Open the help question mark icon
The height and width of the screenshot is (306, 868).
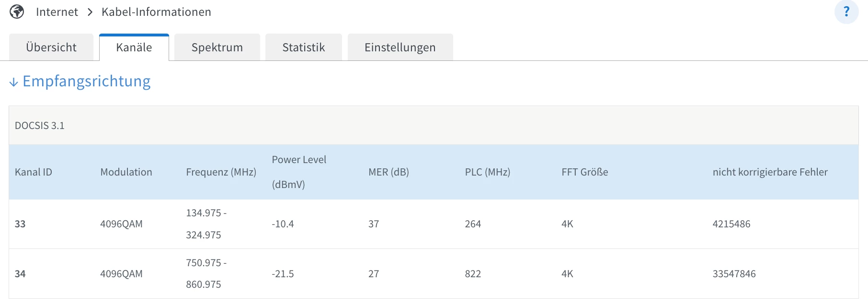(846, 12)
